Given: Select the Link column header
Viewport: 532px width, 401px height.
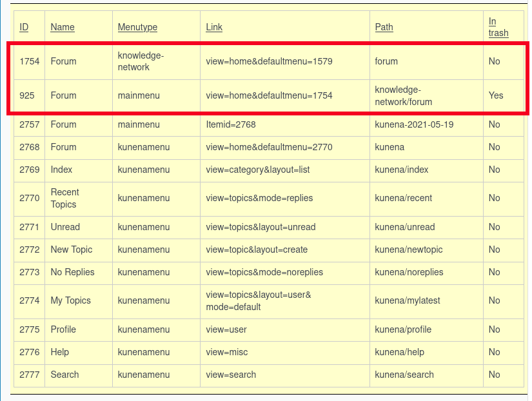Looking at the screenshot, I should pos(214,27).
